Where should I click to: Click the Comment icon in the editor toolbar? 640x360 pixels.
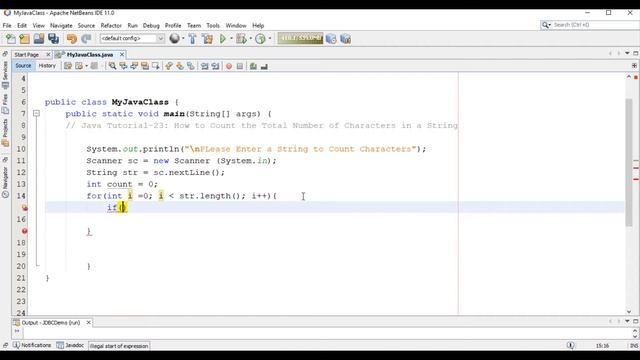pyautogui.click(x=253, y=66)
